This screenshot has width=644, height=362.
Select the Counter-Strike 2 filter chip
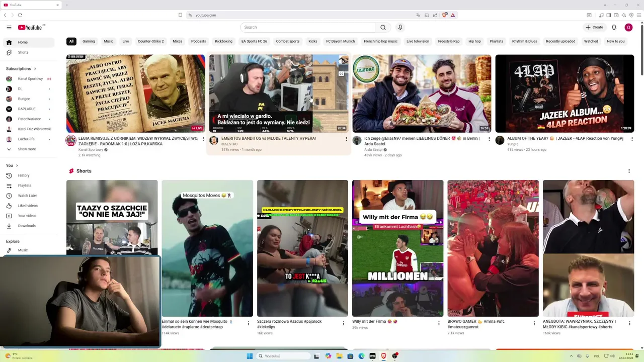coord(151,41)
